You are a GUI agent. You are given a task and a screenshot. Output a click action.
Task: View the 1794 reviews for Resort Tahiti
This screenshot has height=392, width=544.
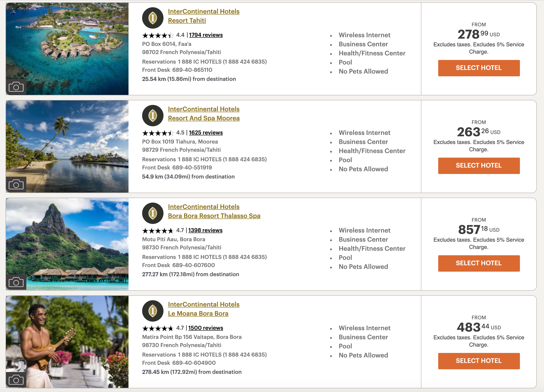206,35
